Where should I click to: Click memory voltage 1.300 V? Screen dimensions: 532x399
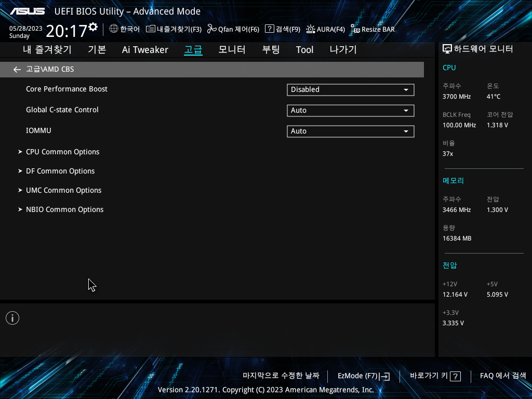[x=497, y=210]
